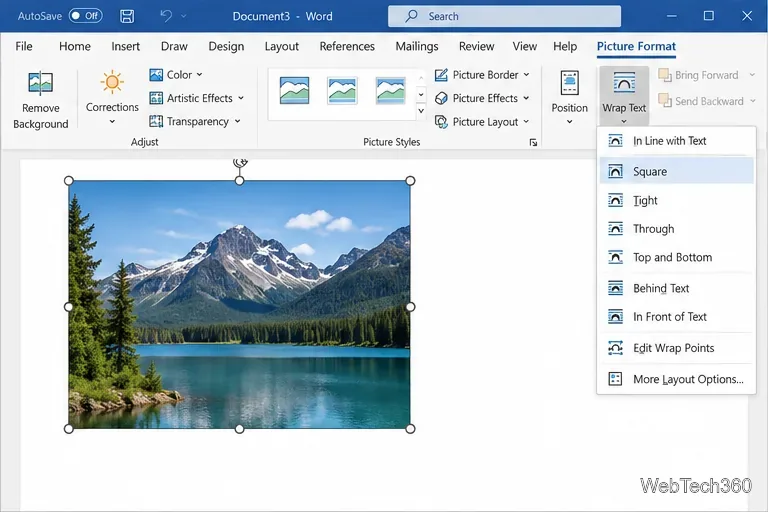Click the Remove Background icon
The width and height of the screenshot is (768, 512).
[41, 83]
